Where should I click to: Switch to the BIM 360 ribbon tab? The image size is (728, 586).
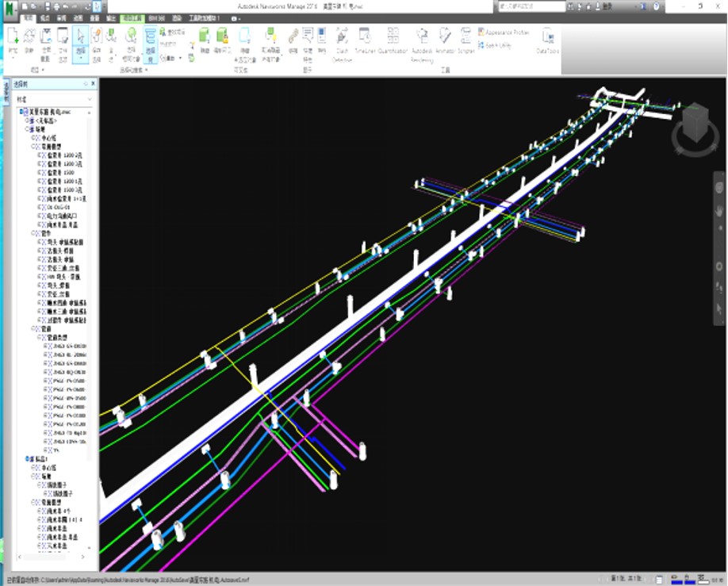point(156,17)
